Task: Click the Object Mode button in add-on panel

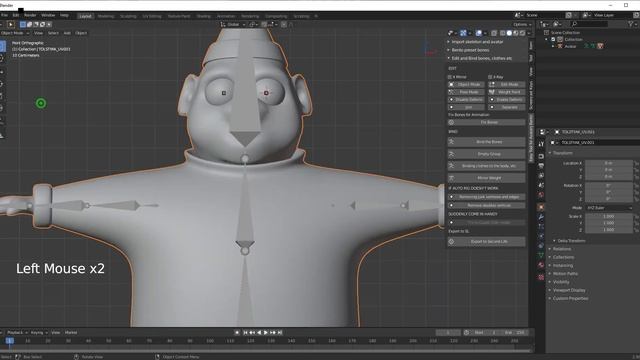Action: [466, 84]
